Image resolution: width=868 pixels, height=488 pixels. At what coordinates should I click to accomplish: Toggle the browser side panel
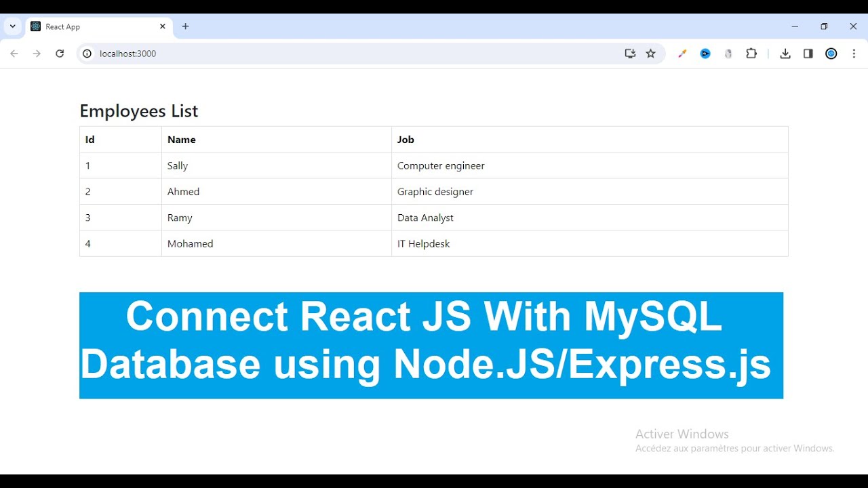[x=808, y=54]
